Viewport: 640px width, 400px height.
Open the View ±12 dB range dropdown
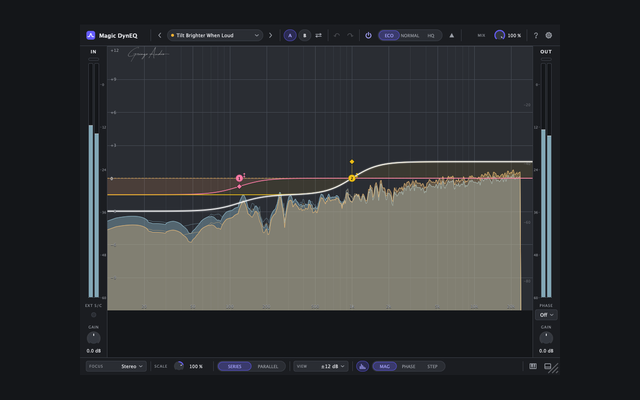320,366
